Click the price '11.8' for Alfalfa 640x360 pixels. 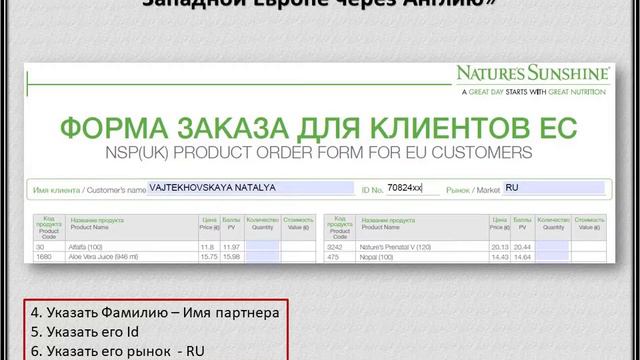pyautogui.click(x=207, y=247)
